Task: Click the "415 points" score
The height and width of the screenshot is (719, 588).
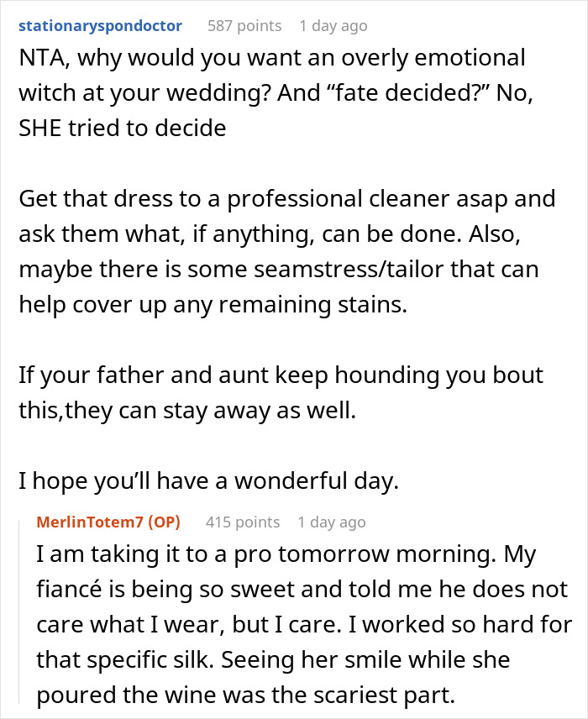Action: 243,522
